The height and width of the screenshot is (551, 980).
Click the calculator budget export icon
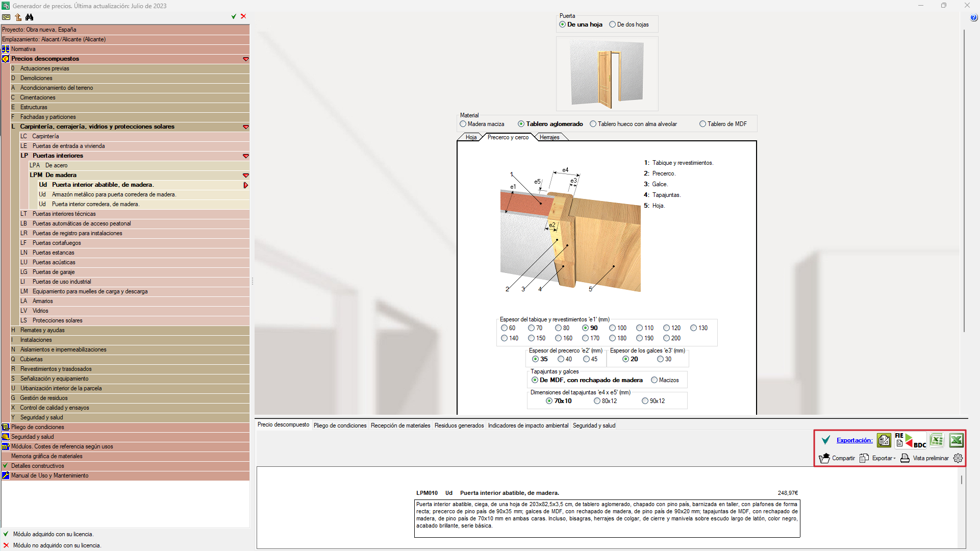click(884, 440)
